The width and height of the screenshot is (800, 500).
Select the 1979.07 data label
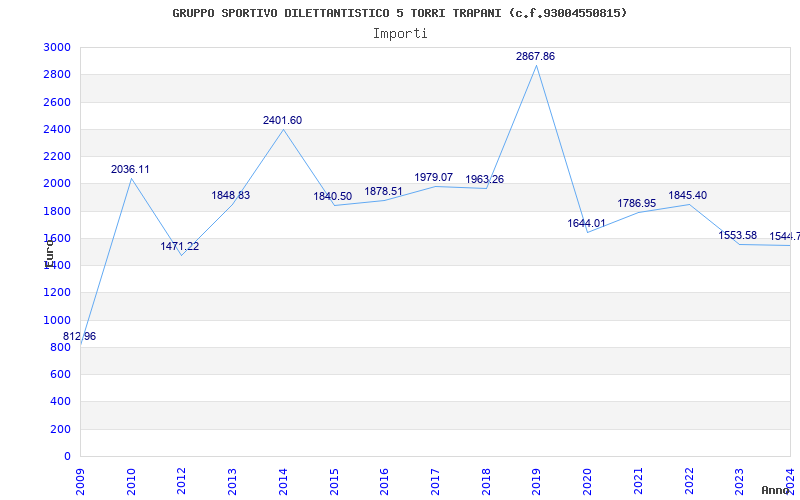point(433,178)
